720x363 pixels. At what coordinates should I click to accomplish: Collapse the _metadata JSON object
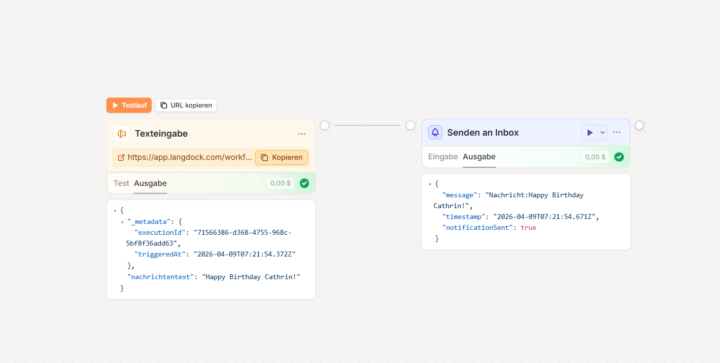point(122,222)
